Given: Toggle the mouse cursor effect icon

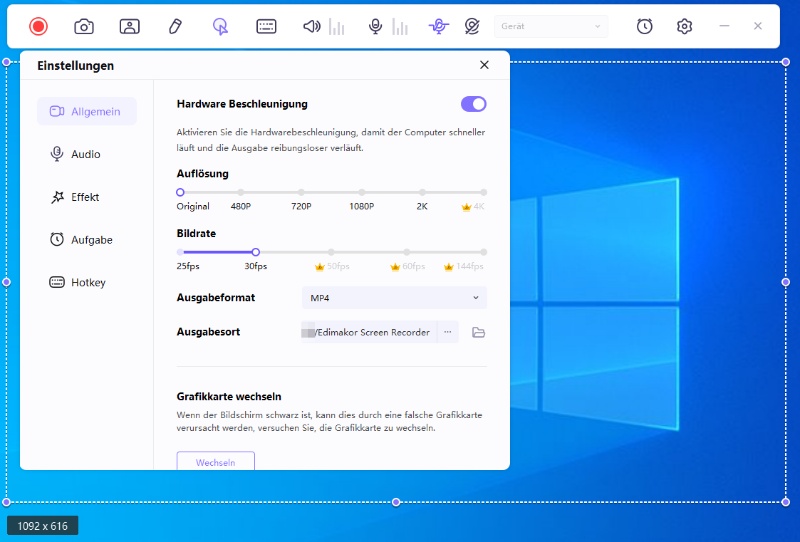Looking at the screenshot, I should (x=221, y=27).
